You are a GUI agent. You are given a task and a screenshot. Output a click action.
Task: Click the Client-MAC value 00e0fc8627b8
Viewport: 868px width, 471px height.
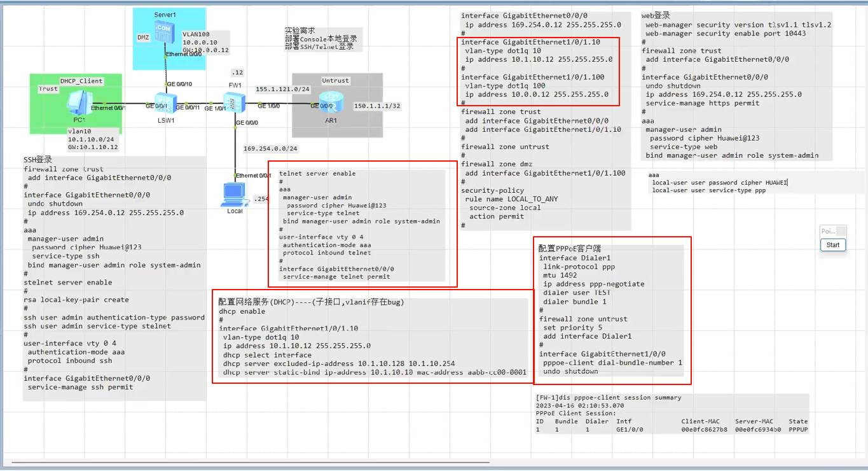(x=704, y=430)
